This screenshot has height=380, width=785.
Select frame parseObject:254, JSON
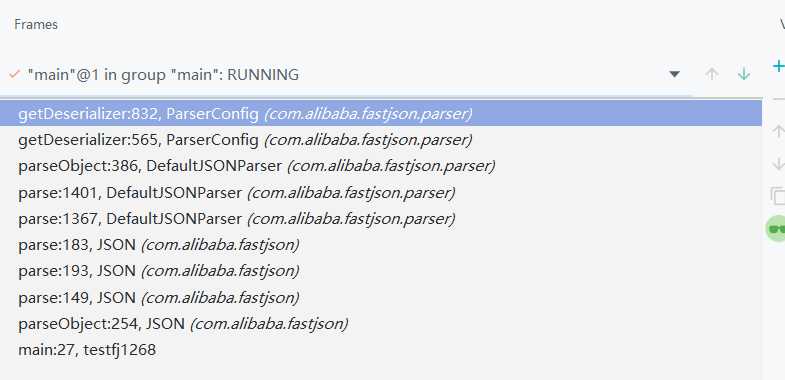tap(381, 324)
